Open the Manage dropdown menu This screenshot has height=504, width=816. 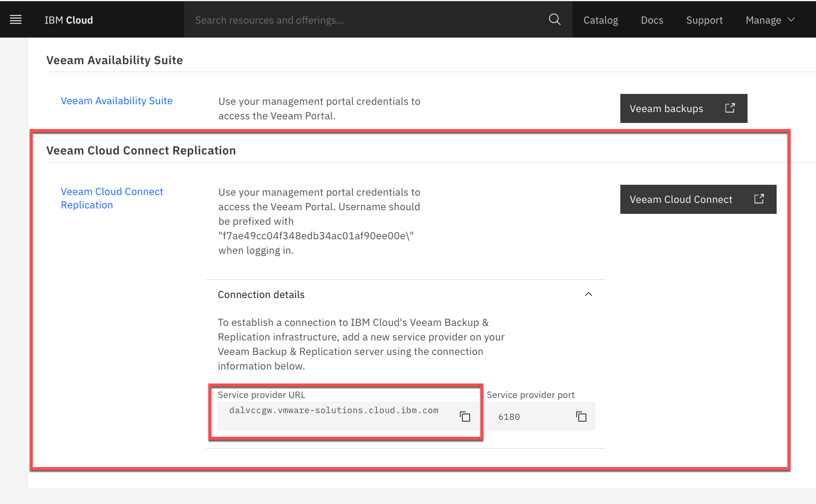(770, 20)
